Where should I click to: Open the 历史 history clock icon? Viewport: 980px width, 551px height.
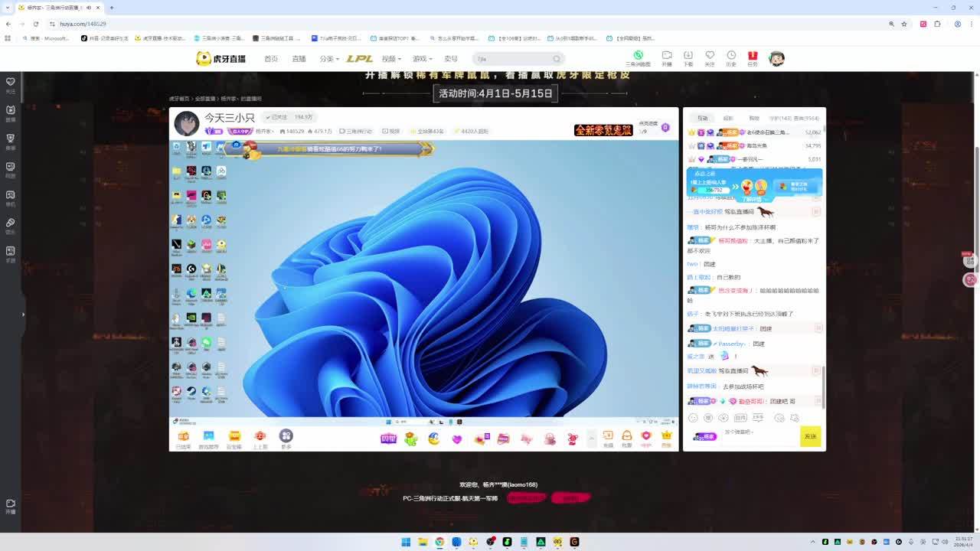tap(731, 57)
